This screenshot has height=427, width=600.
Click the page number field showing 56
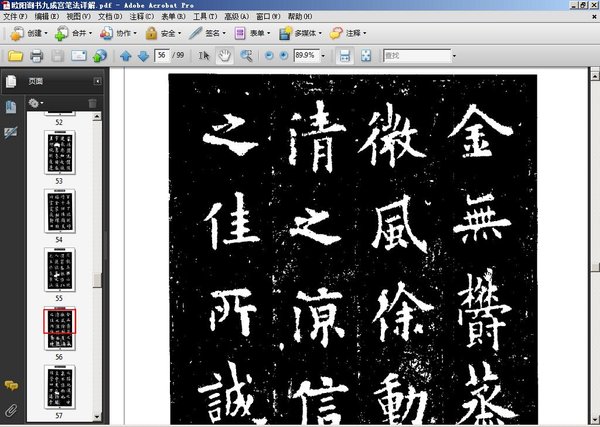coord(162,55)
